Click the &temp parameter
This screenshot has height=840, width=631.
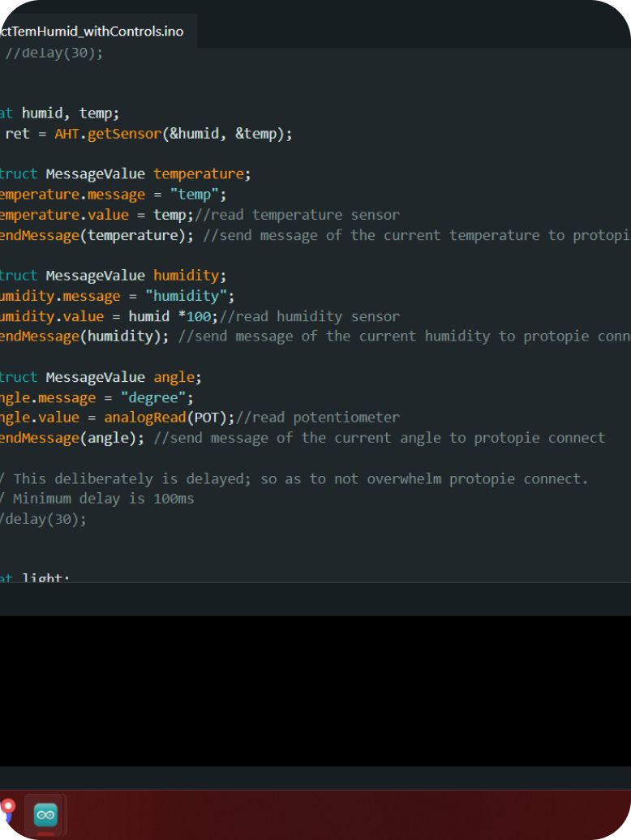255,134
